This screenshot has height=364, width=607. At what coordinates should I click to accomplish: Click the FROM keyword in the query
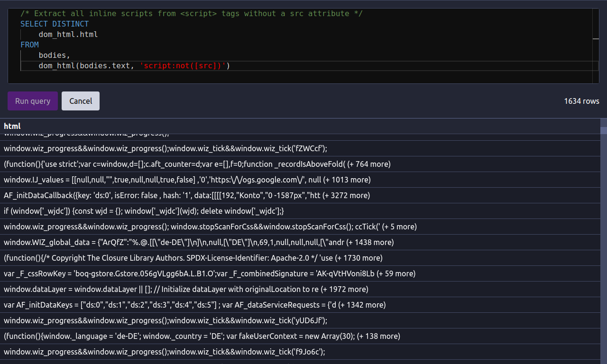coord(29,45)
